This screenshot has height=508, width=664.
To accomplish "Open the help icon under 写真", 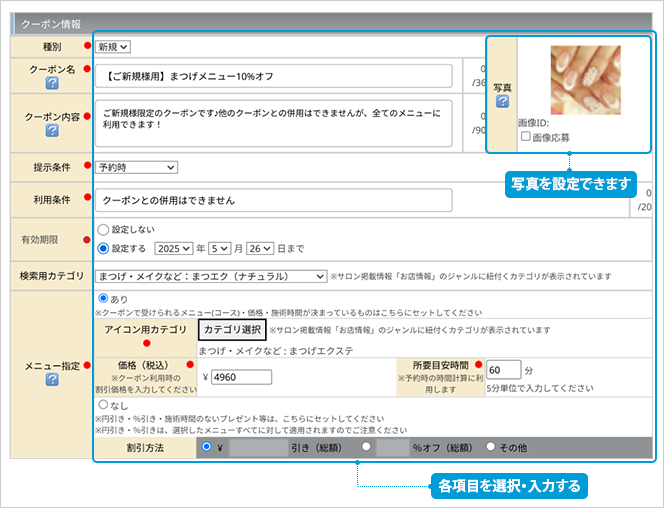I will [502, 102].
